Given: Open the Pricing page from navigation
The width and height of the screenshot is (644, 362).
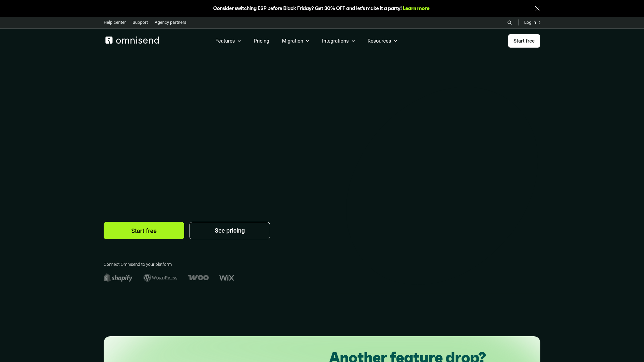Looking at the screenshot, I should click(261, 41).
